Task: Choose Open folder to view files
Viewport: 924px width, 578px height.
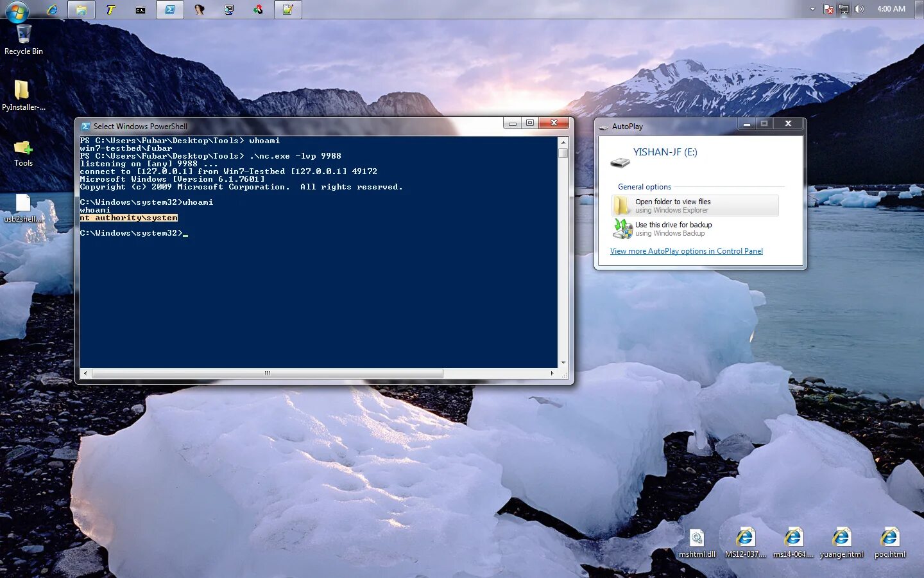Action: pos(695,206)
